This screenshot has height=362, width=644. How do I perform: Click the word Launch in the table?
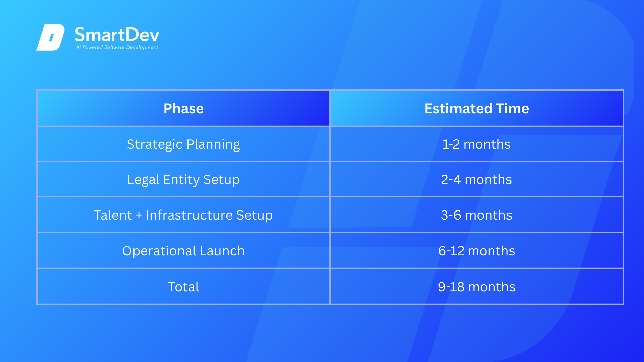click(222, 251)
